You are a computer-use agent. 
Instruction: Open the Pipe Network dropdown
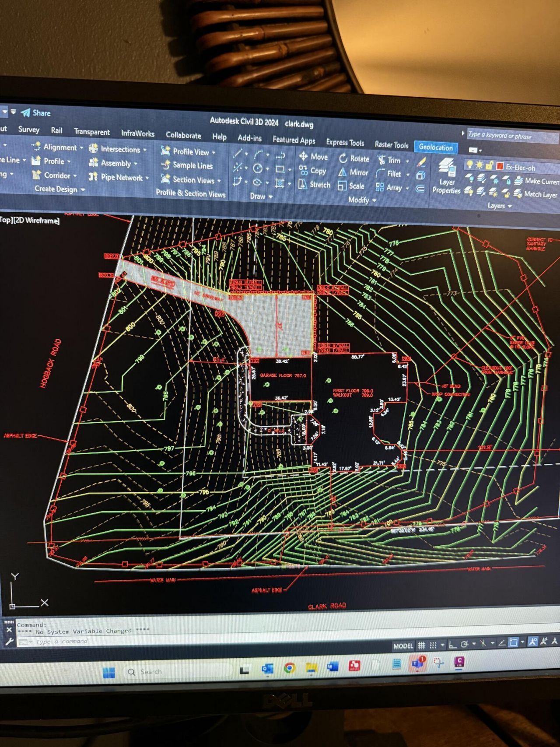(147, 178)
